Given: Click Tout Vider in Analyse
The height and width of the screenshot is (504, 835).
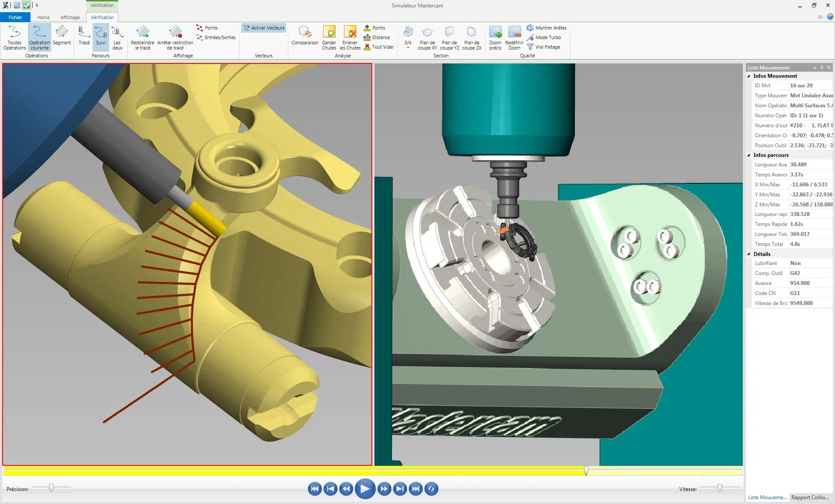Looking at the screenshot, I should click(379, 47).
